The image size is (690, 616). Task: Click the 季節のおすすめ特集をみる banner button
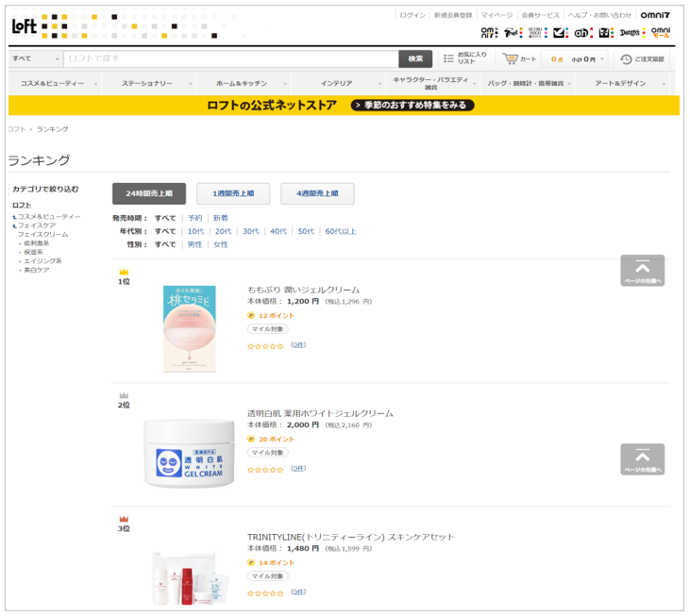[412, 105]
